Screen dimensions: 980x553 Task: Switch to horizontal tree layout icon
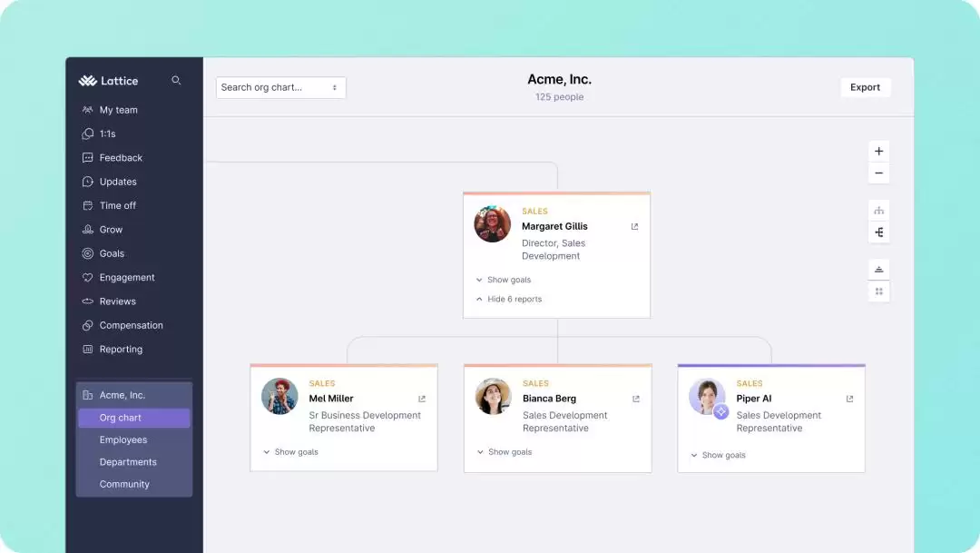click(x=878, y=232)
